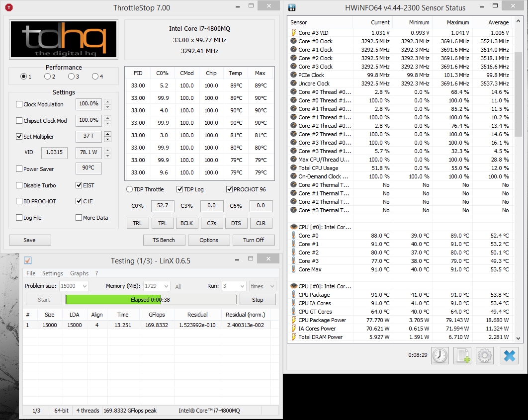Select Performance profile 3 radio button
This screenshot has width=528, height=420.
(71, 77)
